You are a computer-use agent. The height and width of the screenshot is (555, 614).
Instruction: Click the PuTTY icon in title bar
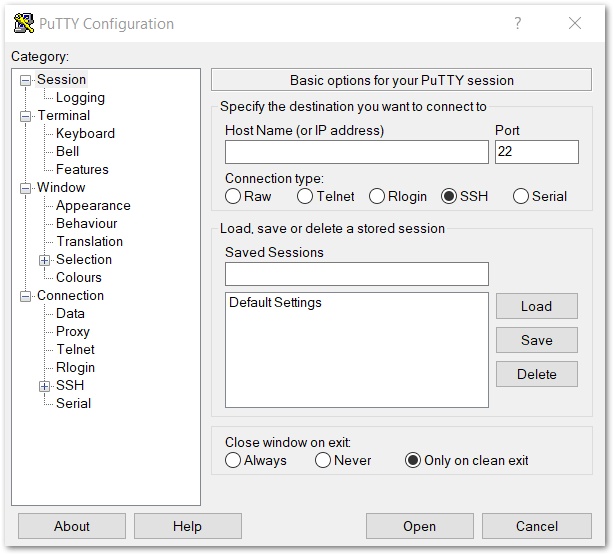point(23,24)
